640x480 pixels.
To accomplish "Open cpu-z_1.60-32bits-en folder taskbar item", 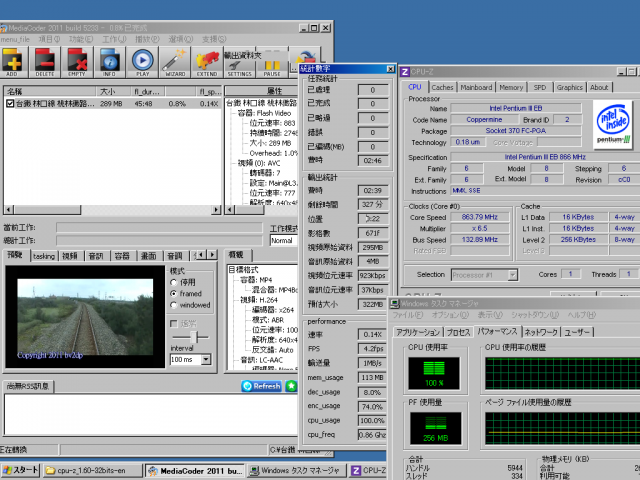I will 93,471.
